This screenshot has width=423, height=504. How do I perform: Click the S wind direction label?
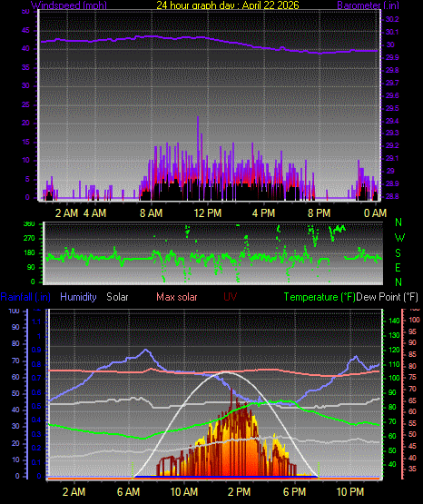pos(398,253)
